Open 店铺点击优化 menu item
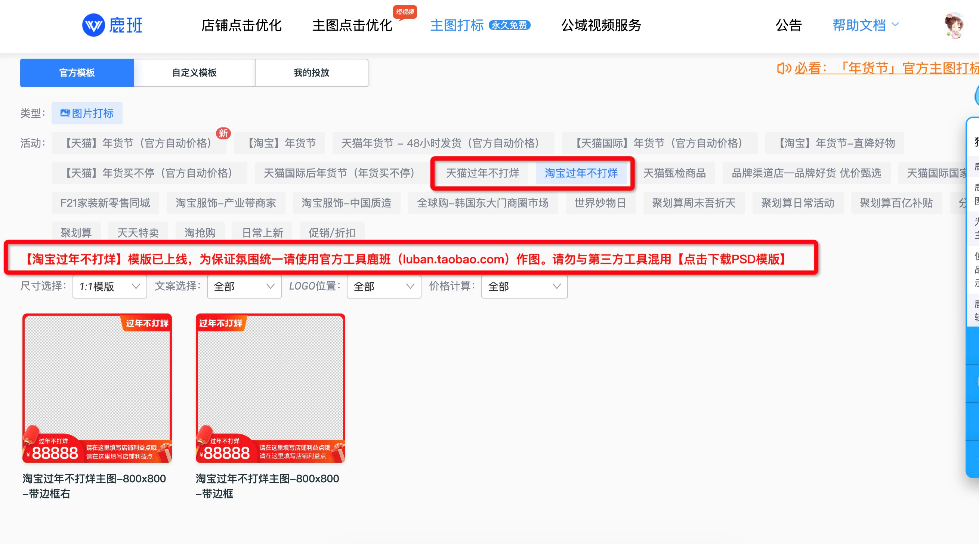This screenshot has width=979, height=544. 241,26
